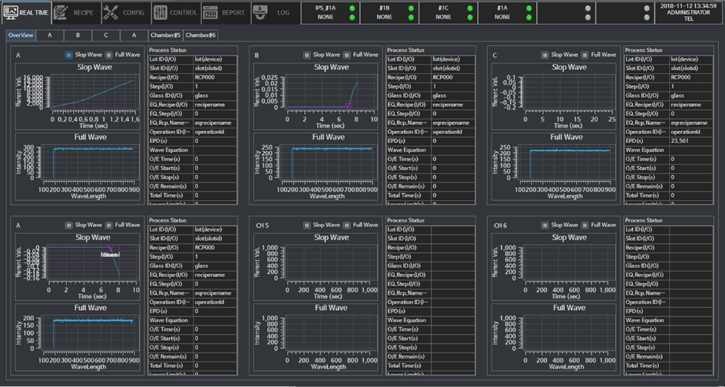This screenshot has width=725, height=387.
Task: Click the Slop Wave chart in panel C
Action: pos(554,96)
